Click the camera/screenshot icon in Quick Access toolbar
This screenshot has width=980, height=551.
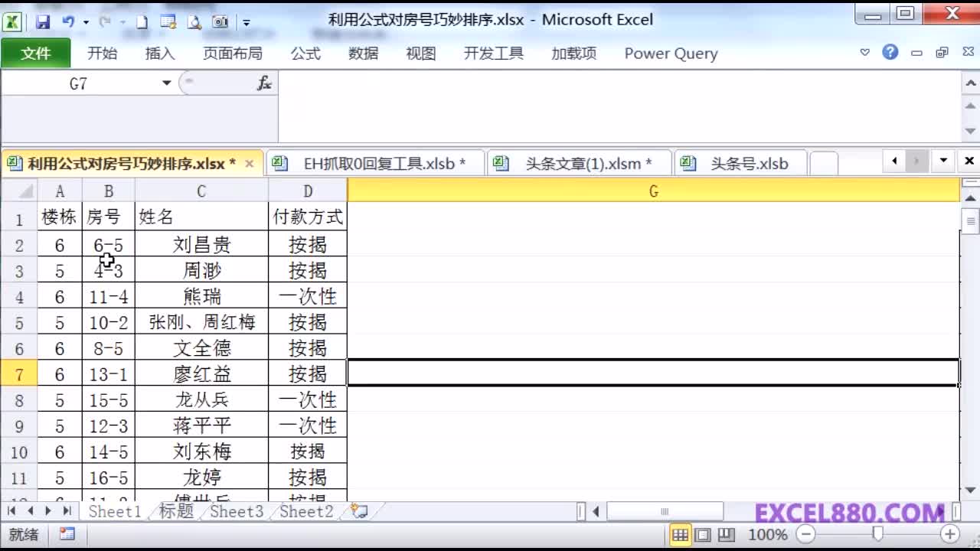(220, 21)
